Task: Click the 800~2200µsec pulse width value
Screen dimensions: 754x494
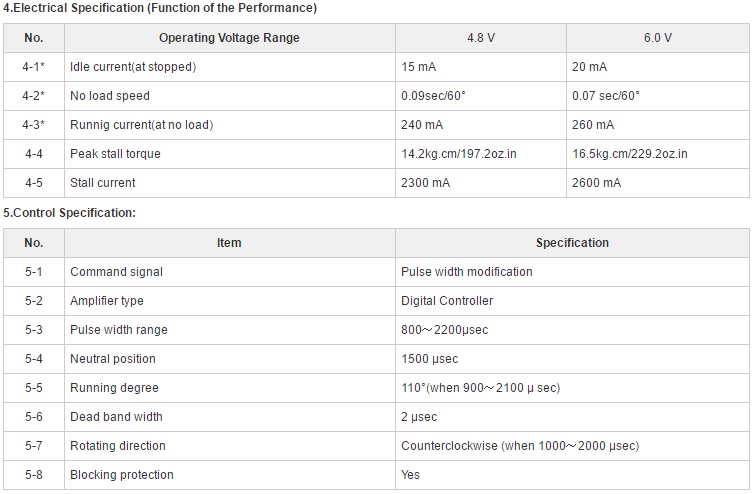Action: coord(445,330)
